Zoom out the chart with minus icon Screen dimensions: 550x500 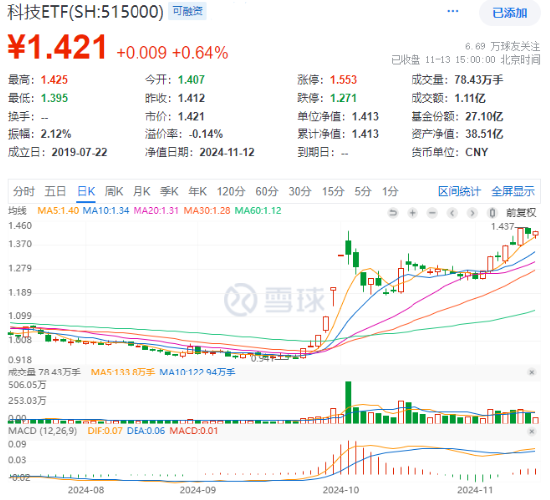[432, 213]
